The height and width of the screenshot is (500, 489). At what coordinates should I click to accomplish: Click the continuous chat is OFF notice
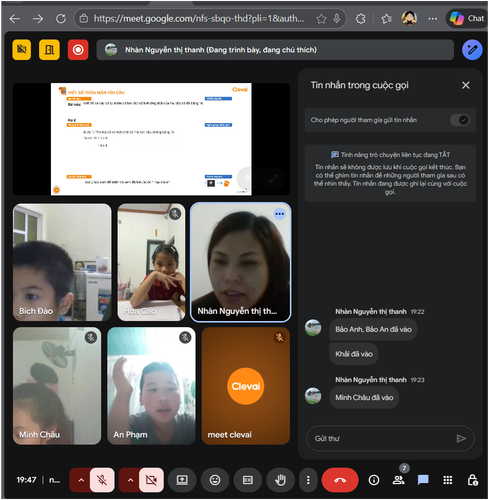pos(390,173)
